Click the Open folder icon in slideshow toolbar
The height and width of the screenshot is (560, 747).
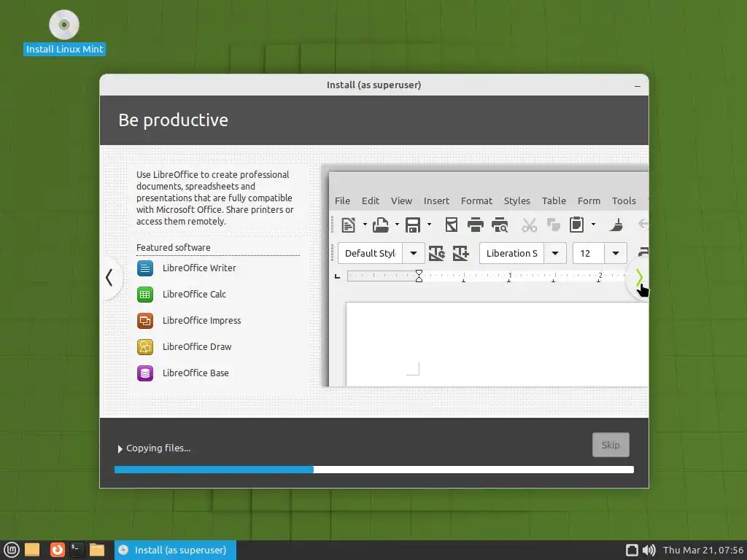381,225
